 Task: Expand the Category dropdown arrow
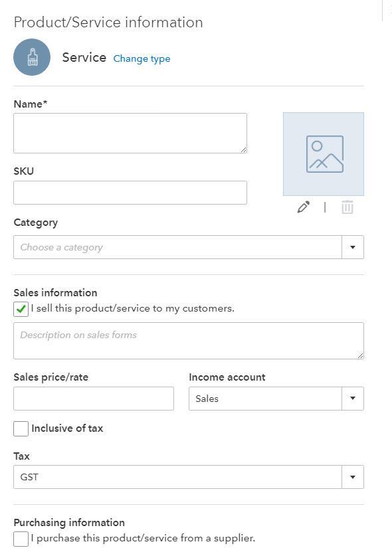pos(353,247)
